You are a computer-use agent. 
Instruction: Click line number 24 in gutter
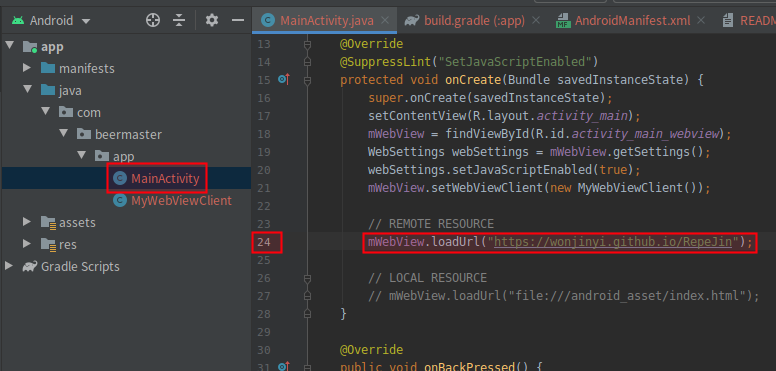pos(264,242)
